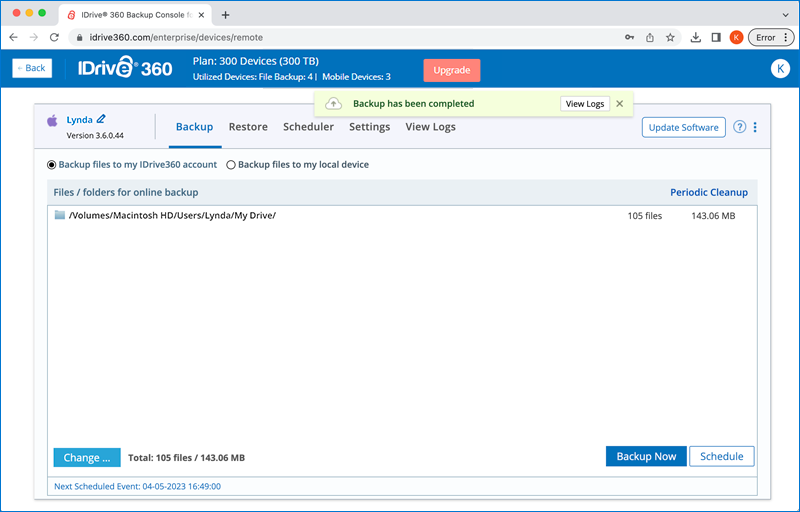Screen dimensions: 800x512
Task: Bookmark this page with star icon
Action: click(x=670, y=37)
